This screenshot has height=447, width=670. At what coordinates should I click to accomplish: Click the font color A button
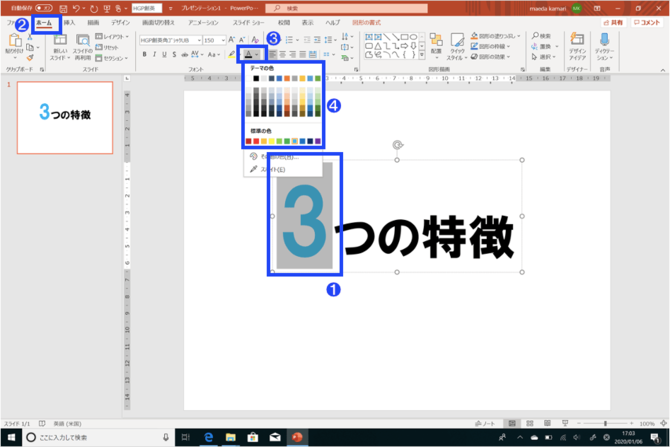point(249,54)
